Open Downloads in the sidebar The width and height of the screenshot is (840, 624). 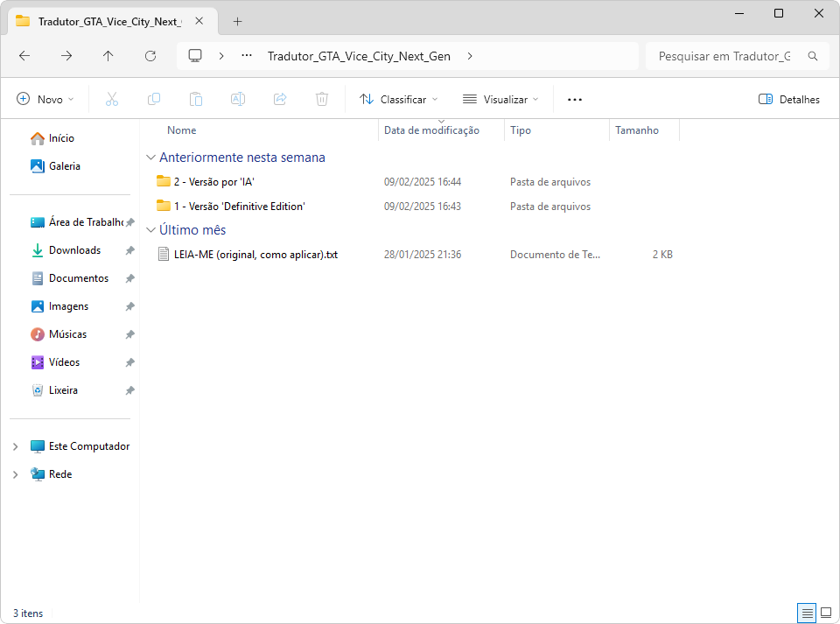click(66, 250)
